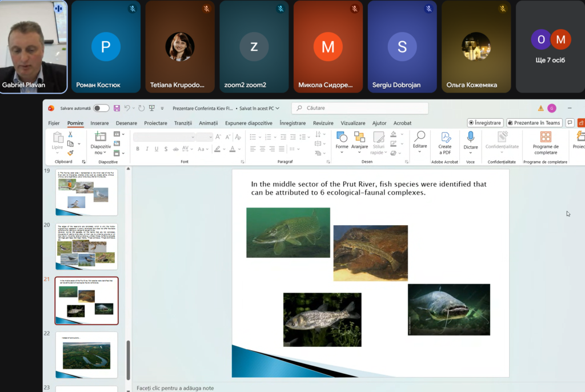Click the Cut scissors icon

(x=70, y=134)
